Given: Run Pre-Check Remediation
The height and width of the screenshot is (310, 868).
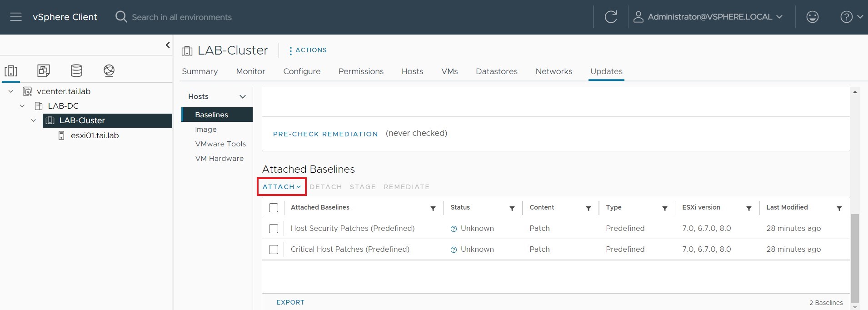Looking at the screenshot, I should pyautogui.click(x=325, y=134).
